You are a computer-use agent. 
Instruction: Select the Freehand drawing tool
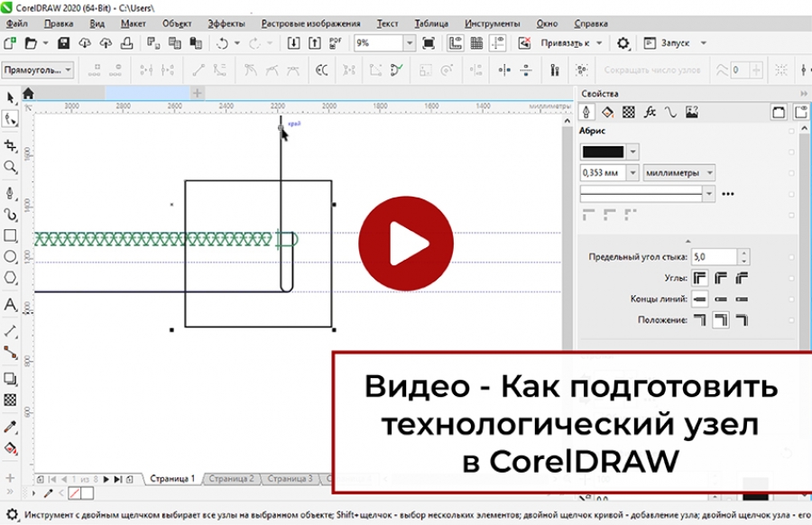click(x=10, y=193)
